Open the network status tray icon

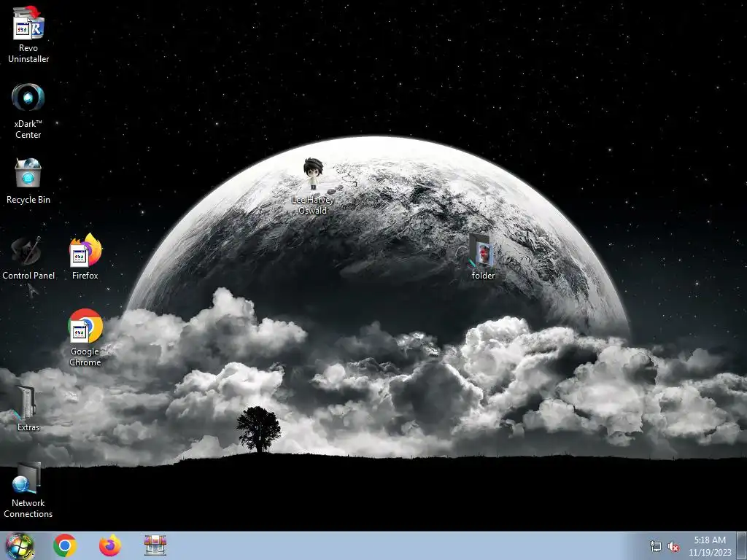pos(656,547)
